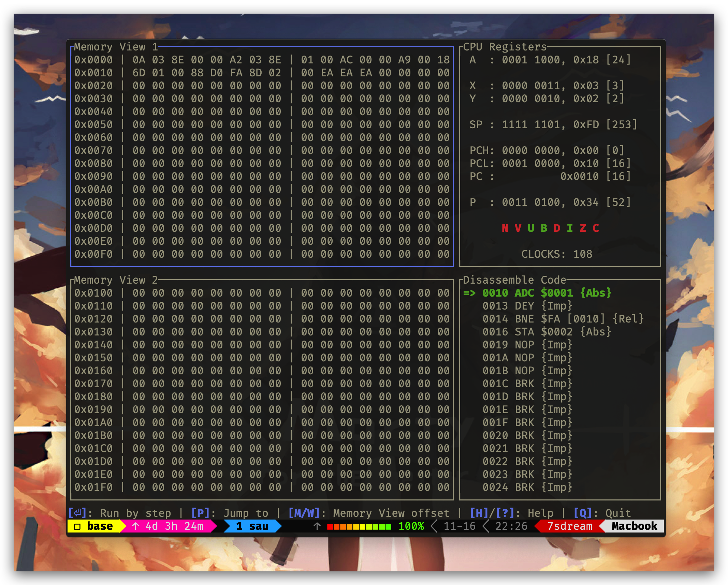The image size is (728, 585).
Task: Click the SP register value 0xFD [253]
Action: (605, 124)
